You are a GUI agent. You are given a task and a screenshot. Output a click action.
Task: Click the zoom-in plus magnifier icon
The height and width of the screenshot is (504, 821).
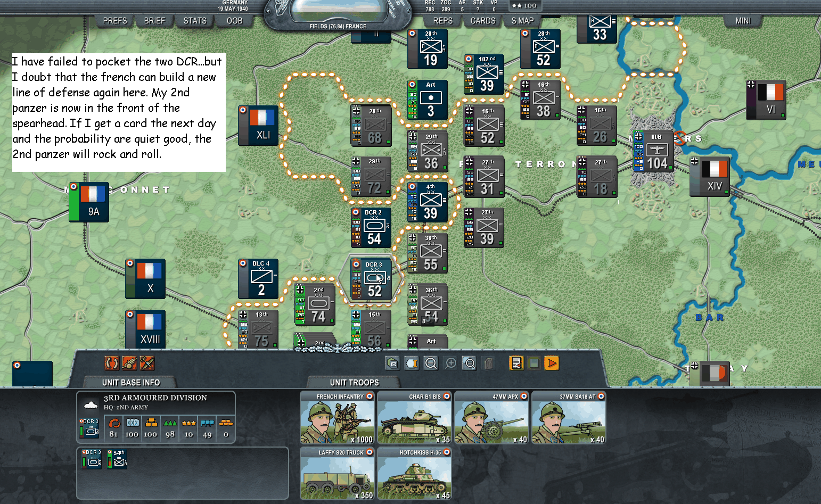coord(450,363)
